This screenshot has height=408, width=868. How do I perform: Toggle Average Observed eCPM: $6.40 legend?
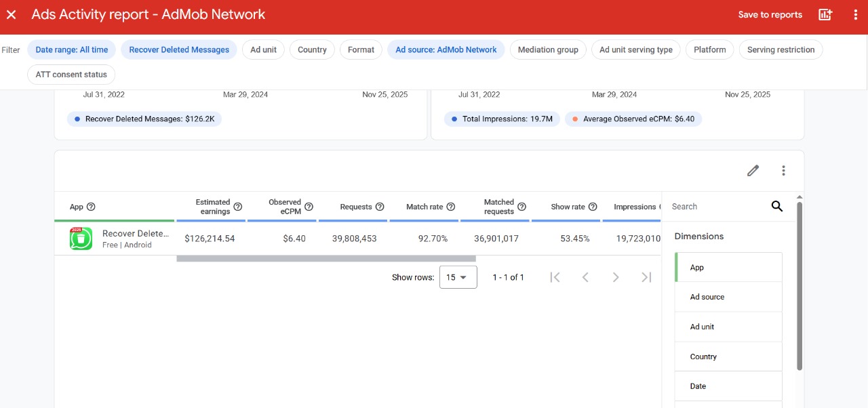pos(634,119)
